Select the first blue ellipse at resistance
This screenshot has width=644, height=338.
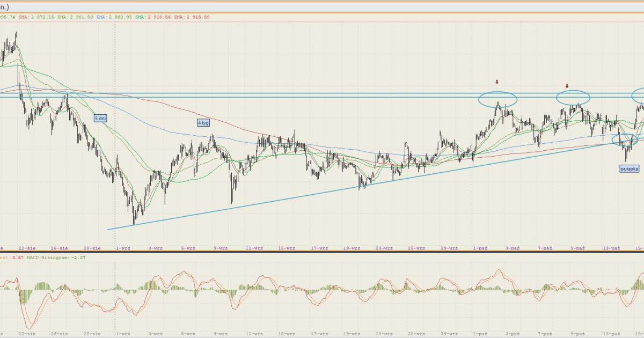click(497, 99)
